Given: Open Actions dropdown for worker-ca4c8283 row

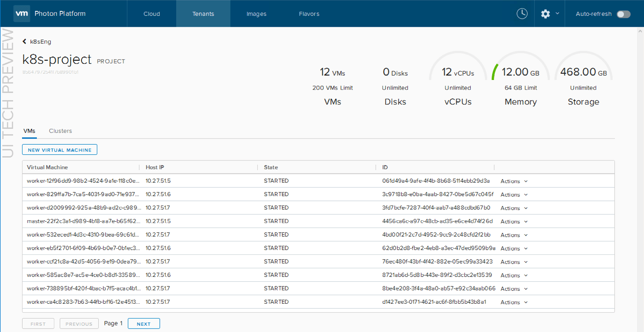Looking at the screenshot, I should pos(514,302).
